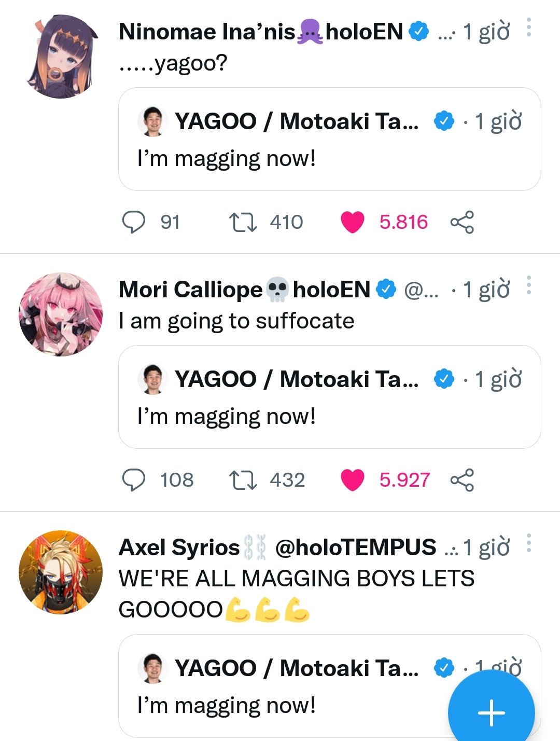Image resolution: width=560 pixels, height=741 pixels.
Task: Retweet Ninomae Ina'nis's yagoo tweet
Action: click(x=243, y=222)
